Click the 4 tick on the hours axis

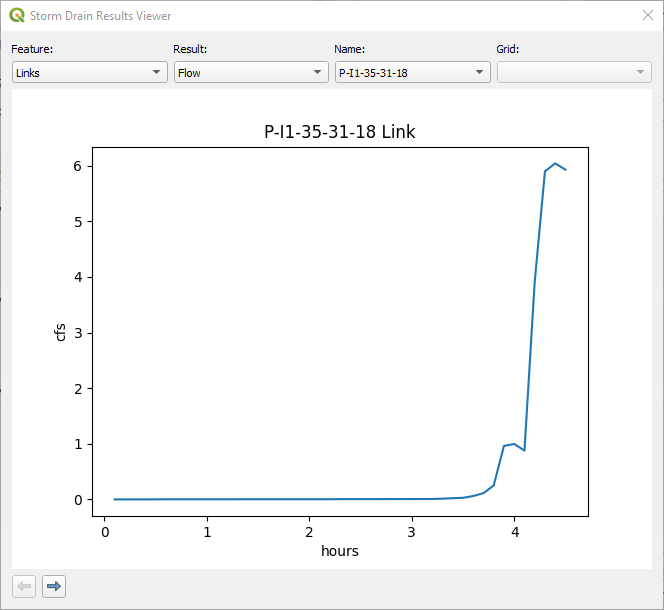(x=514, y=531)
